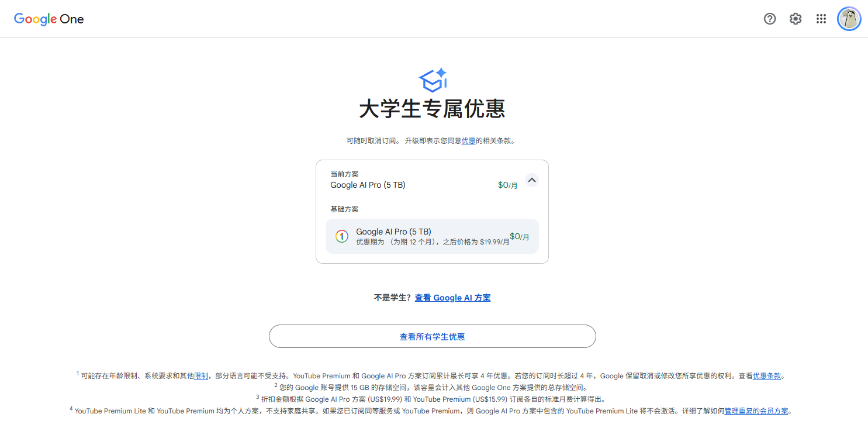Click the 查看所有学生优惠 button

point(433,336)
